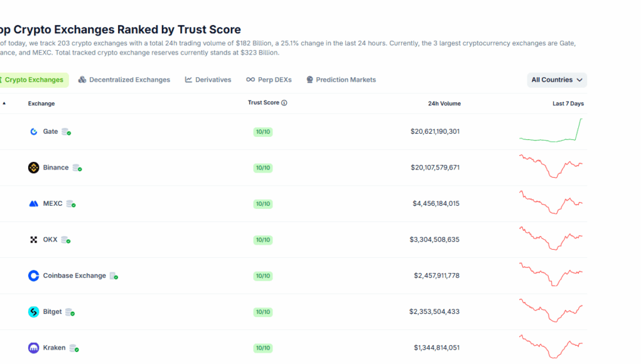
Task: Click the Binance logo icon
Action: (x=34, y=168)
